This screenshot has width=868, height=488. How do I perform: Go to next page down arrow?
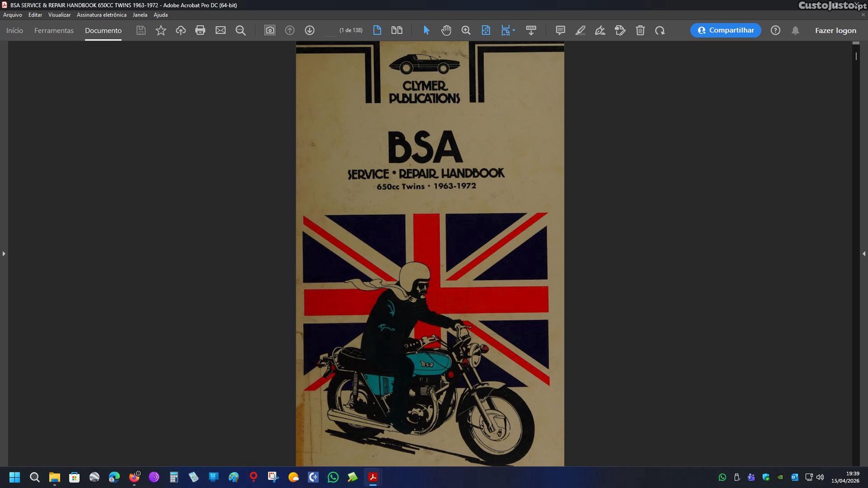coord(310,31)
